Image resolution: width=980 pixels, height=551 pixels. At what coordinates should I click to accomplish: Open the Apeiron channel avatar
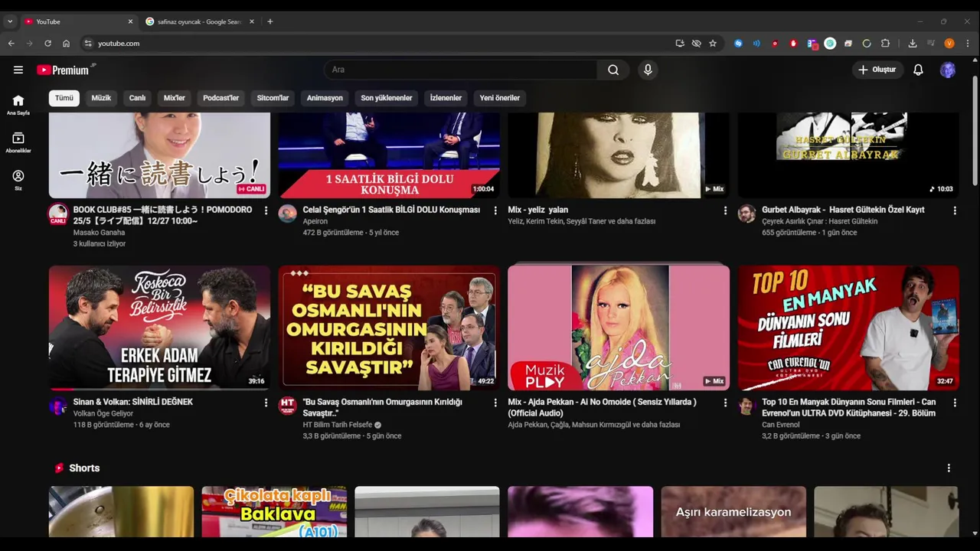pos(288,214)
